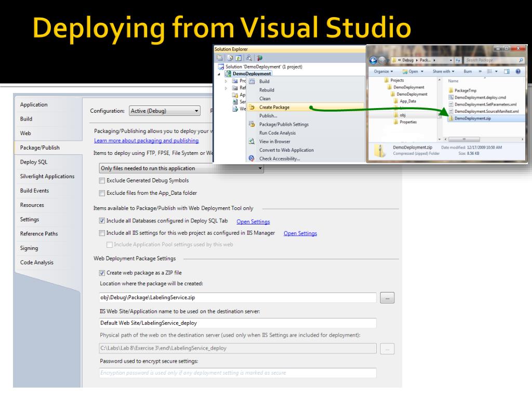Select the obj folder in Explorer navigation tree

(403, 115)
